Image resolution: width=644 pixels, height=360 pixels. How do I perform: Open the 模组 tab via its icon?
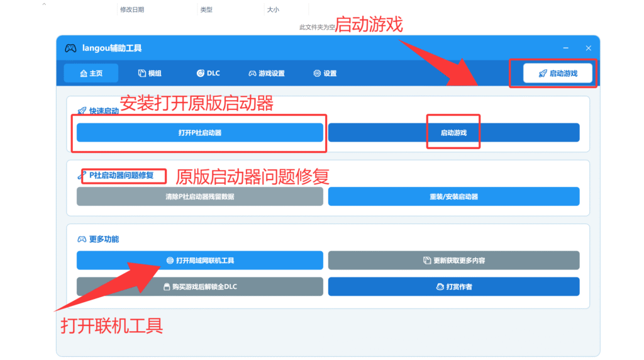[142, 74]
